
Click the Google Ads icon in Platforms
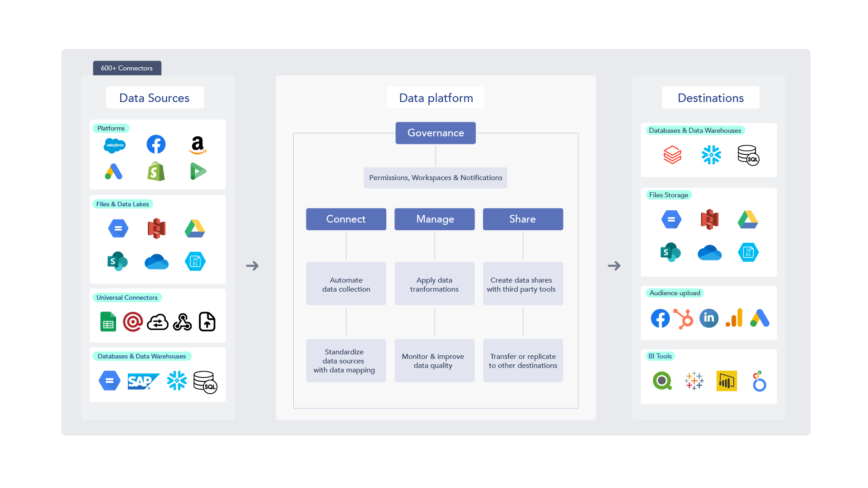114,172
